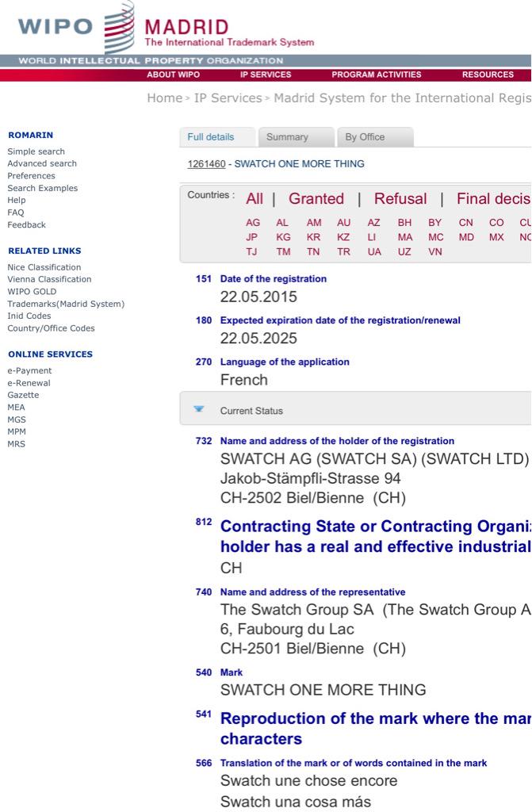Open Madrid System breadcrumb link

point(403,98)
